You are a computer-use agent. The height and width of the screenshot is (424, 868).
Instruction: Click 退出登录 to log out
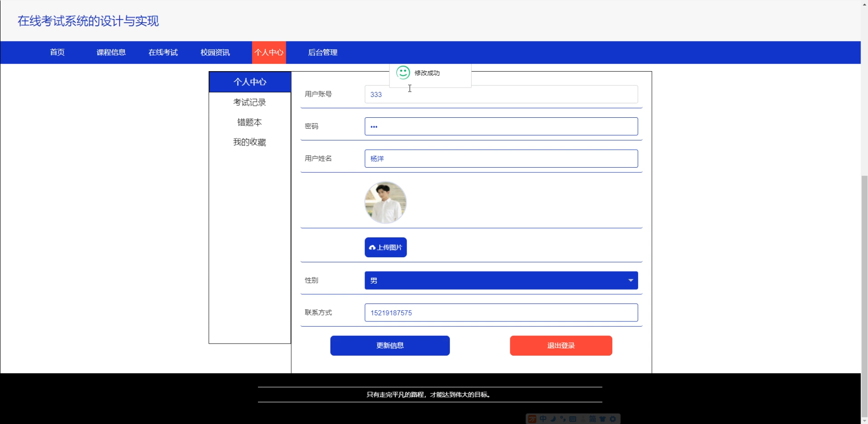[561, 345]
